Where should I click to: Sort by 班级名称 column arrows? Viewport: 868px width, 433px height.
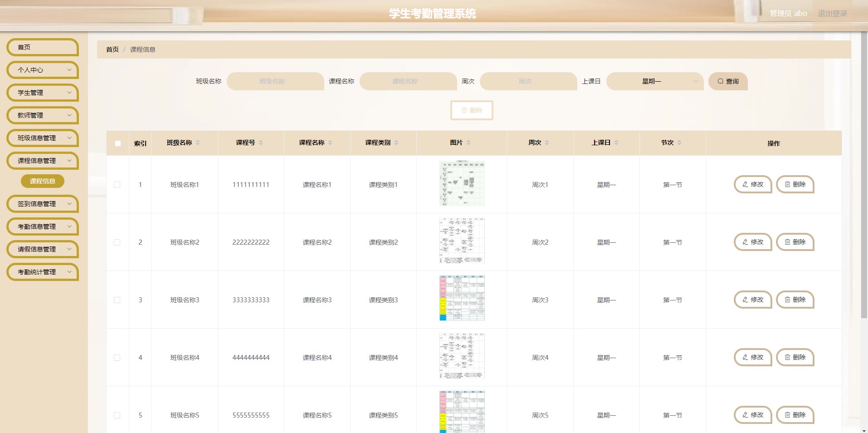[198, 143]
